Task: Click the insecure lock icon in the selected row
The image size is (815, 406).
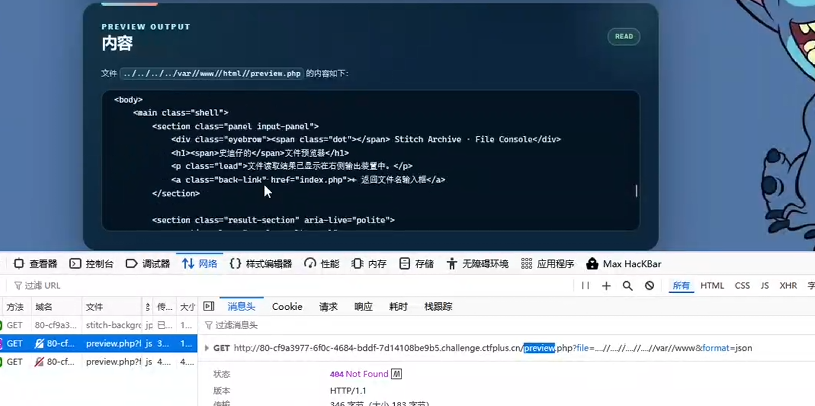Action: [x=38, y=343]
